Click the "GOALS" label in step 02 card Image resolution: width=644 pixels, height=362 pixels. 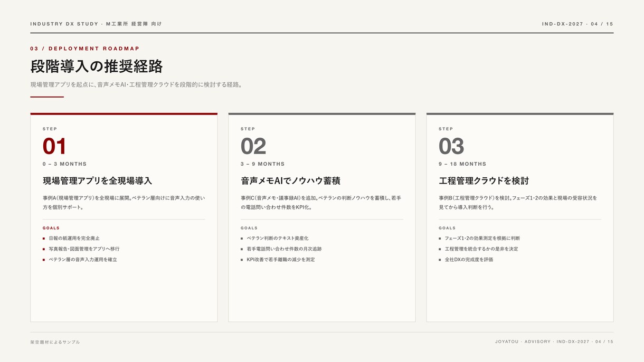[249, 228]
